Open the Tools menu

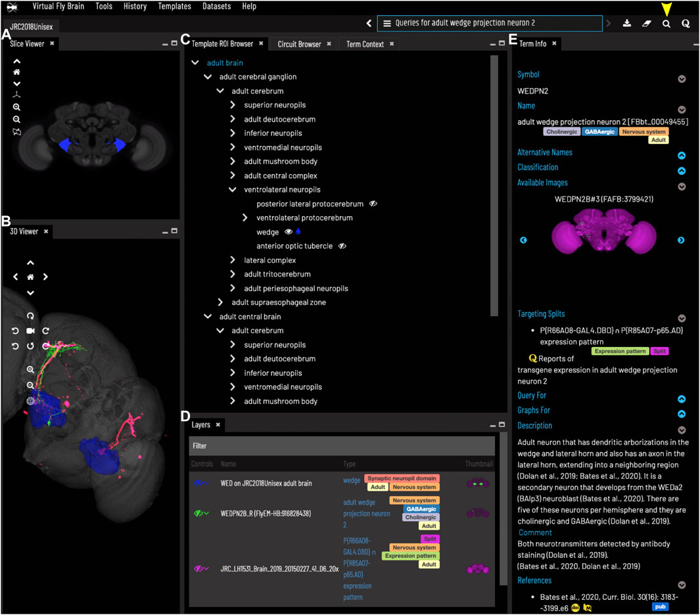point(104,7)
